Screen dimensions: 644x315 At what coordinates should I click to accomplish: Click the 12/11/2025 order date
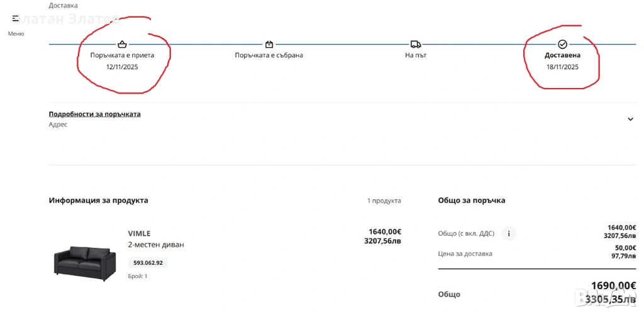(122, 67)
